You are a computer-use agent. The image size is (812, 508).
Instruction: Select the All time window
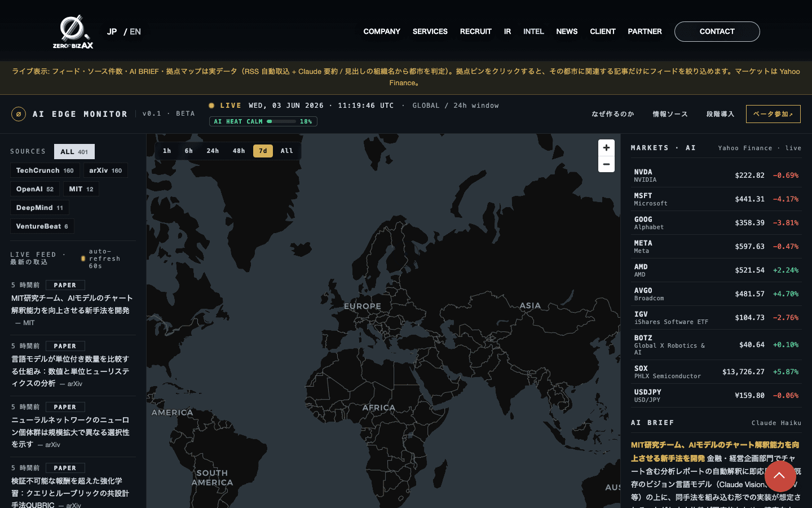(287, 151)
